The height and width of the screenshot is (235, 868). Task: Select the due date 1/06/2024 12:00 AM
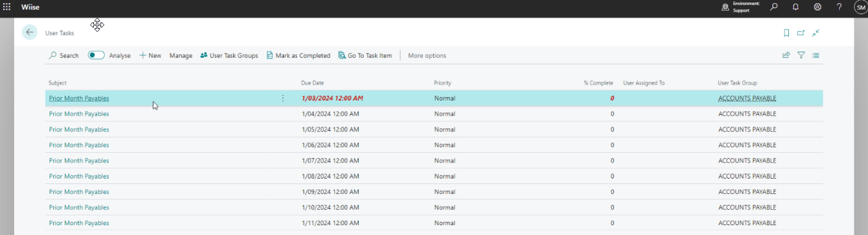coord(331,145)
